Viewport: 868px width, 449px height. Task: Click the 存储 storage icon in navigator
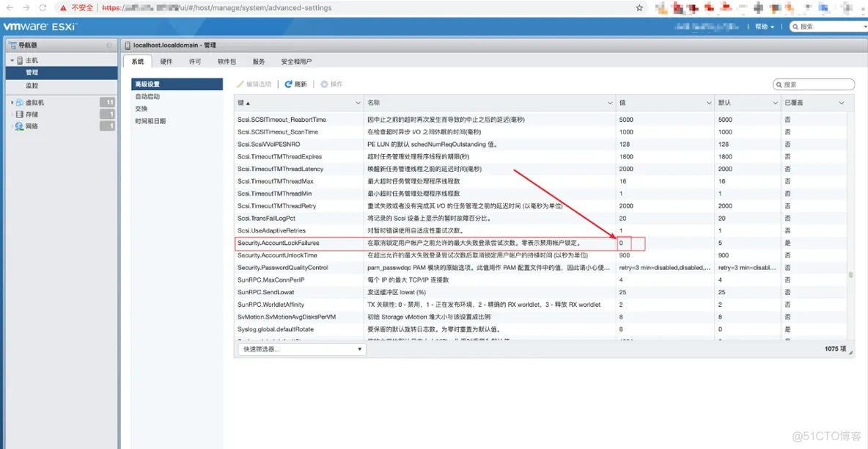[19, 114]
